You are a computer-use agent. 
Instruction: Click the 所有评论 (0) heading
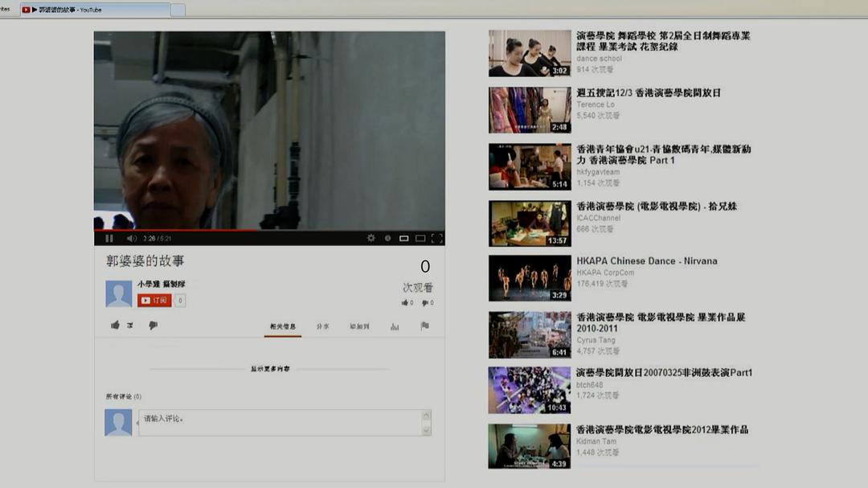coord(124,396)
